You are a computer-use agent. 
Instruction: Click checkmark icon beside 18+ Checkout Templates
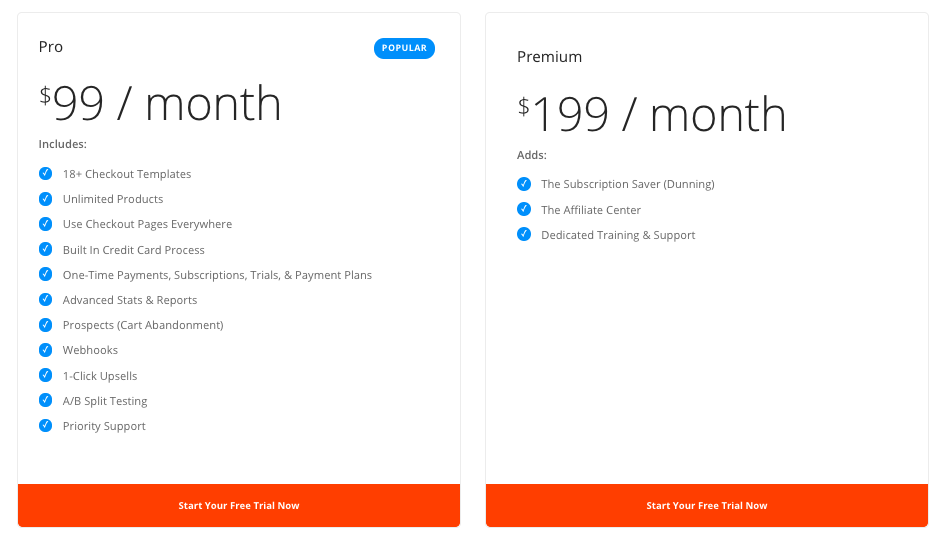[x=46, y=174]
